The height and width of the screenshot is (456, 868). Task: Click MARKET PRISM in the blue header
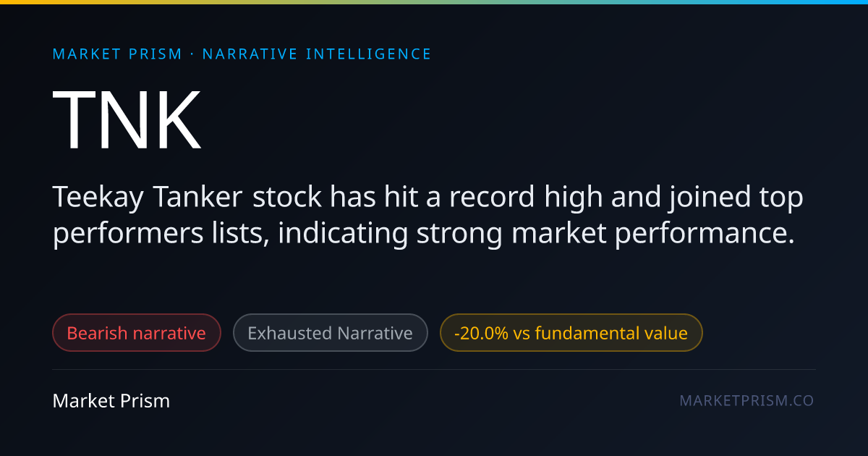point(117,54)
